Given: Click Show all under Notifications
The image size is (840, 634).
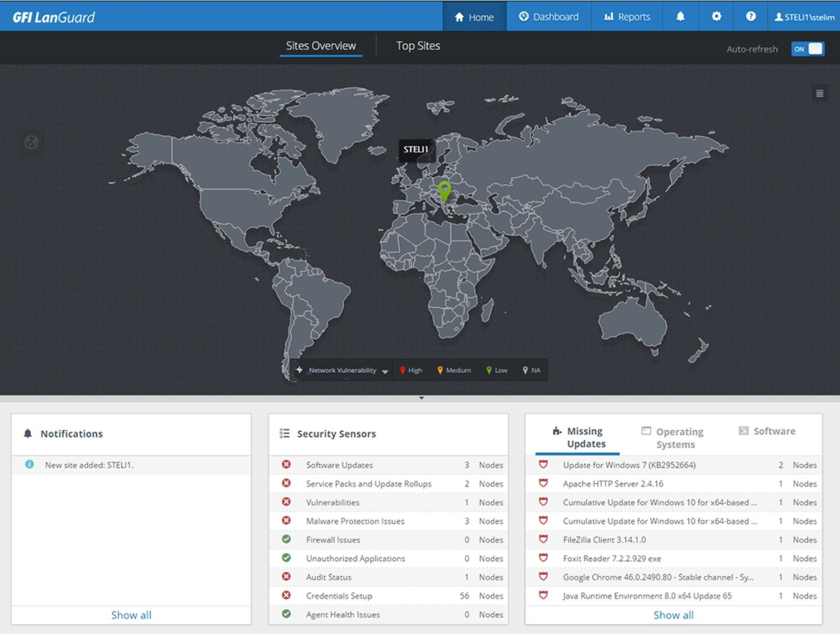Looking at the screenshot, I should pos(131,615).
